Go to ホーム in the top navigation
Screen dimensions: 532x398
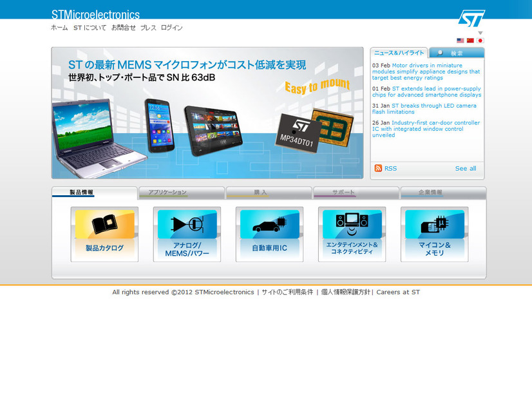tap(59, 28)
